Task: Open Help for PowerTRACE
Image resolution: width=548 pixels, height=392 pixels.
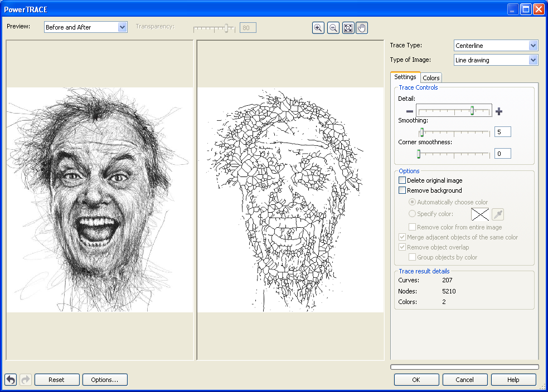Action: pyautogui.click(x=513, y=380)
